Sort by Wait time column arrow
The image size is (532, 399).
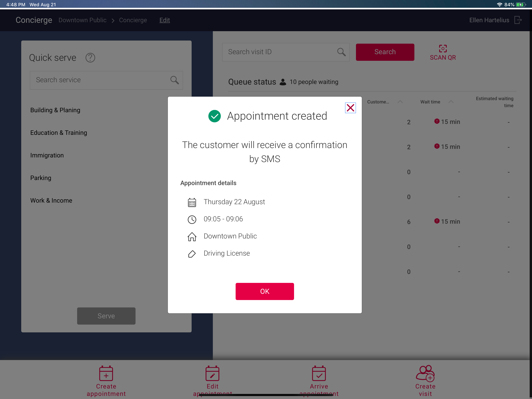click(451, 102)
